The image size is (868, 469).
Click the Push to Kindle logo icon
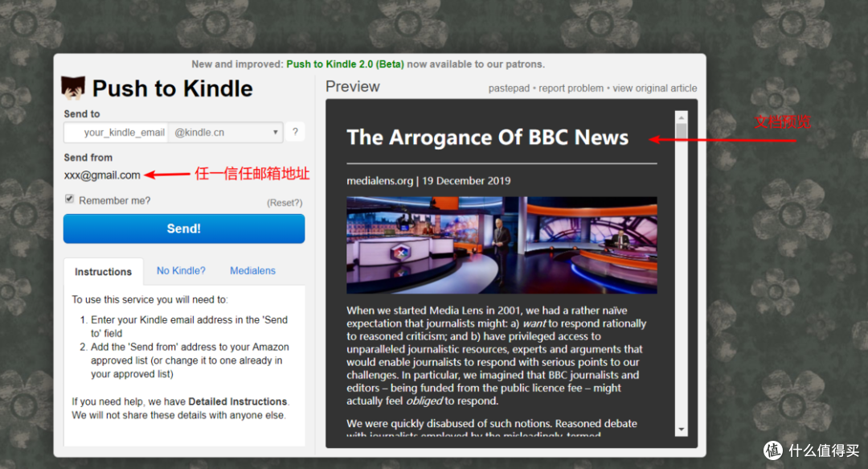click(73, 88)
